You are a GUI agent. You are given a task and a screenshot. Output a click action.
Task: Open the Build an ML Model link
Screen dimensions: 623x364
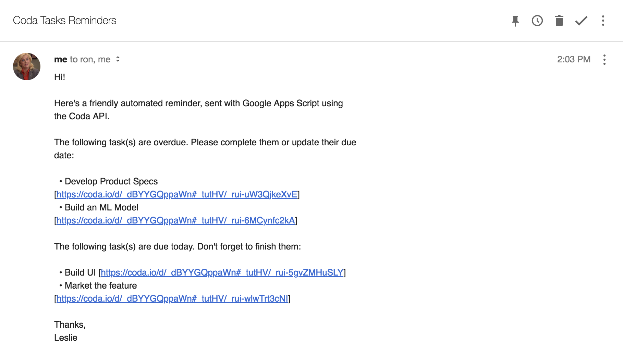point(175,221)
